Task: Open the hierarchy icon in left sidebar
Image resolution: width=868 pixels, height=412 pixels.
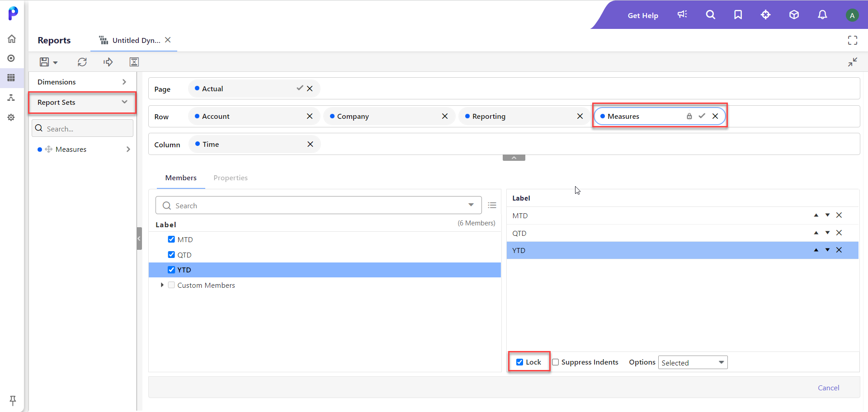Action: click(11, 98)
